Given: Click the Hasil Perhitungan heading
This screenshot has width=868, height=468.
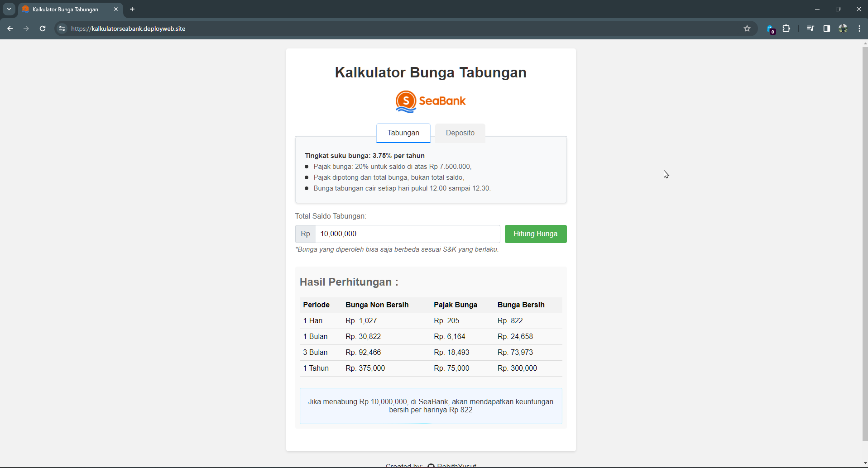Looking at the screenshot, I should 349,282.
